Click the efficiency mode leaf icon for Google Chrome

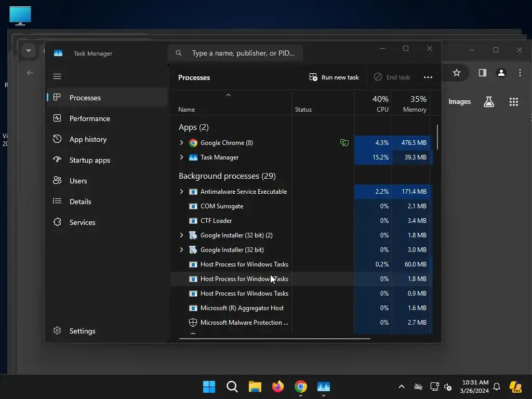point(344,143)
